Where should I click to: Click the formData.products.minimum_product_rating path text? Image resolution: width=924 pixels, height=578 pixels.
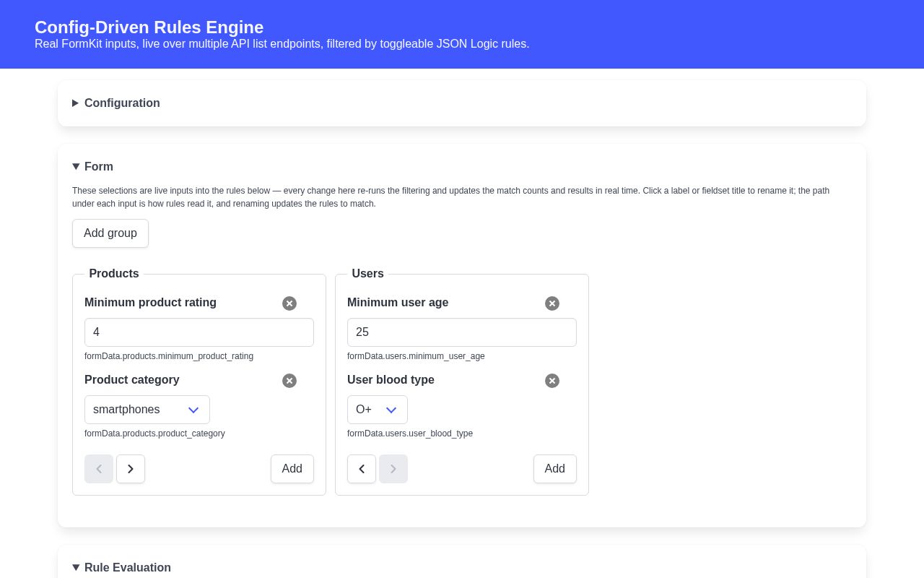coord(169,356)
